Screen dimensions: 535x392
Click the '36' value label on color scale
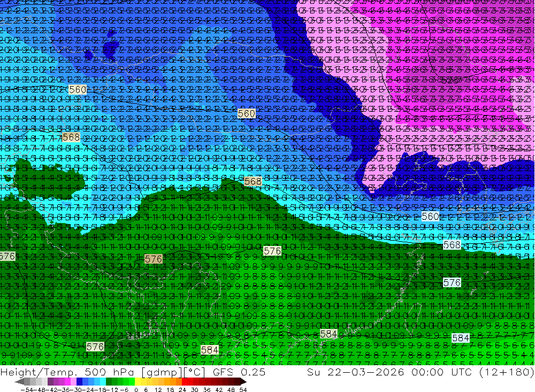[207, 390]
